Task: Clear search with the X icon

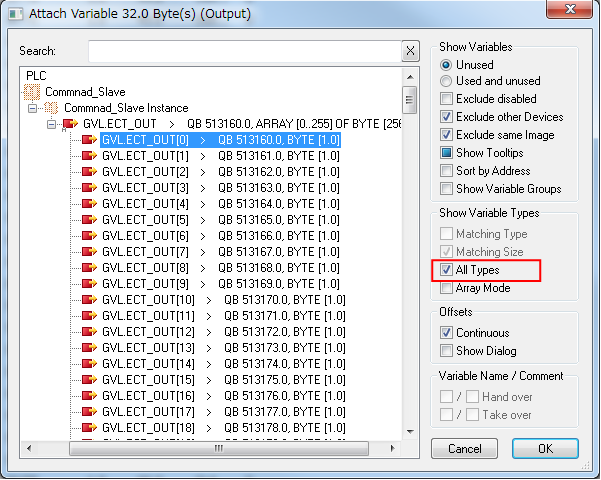Action: [x=410, y=51]
